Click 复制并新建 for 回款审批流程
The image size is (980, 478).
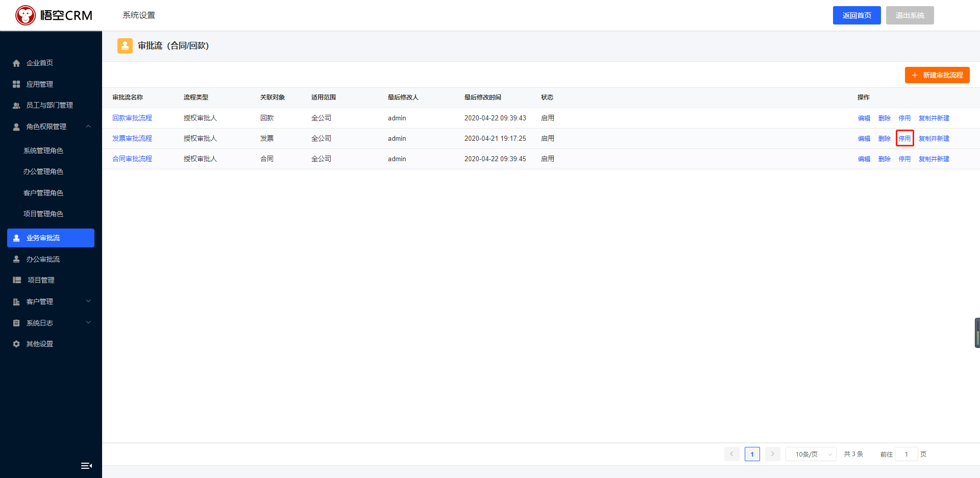pyautogui.click(x=934, y=118)
